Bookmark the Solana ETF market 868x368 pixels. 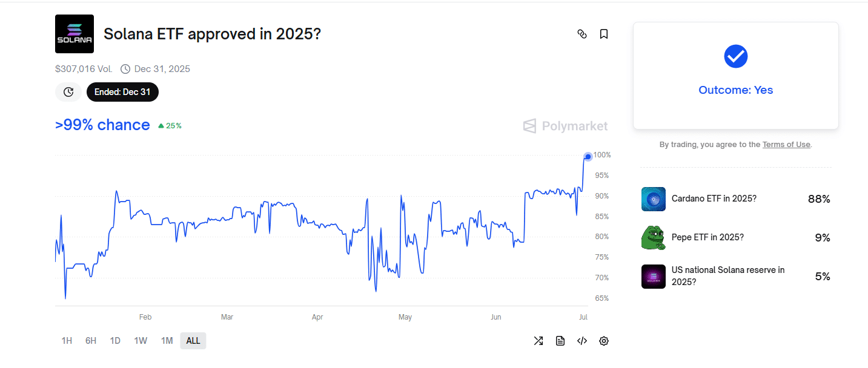(604, 34)
